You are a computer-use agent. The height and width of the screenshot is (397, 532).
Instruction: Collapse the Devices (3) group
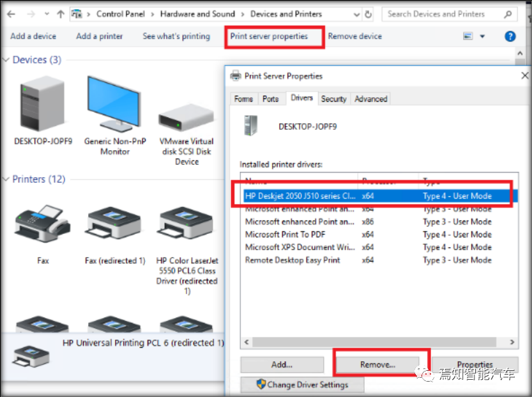pyautogui.click(x=6, y=60)
